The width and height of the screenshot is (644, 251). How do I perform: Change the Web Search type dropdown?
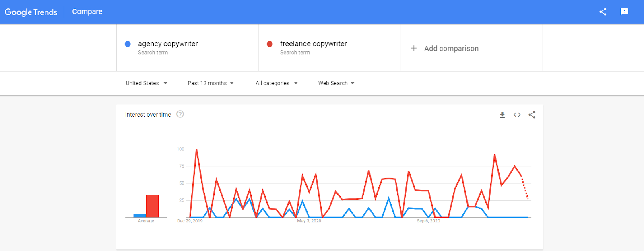336,83
